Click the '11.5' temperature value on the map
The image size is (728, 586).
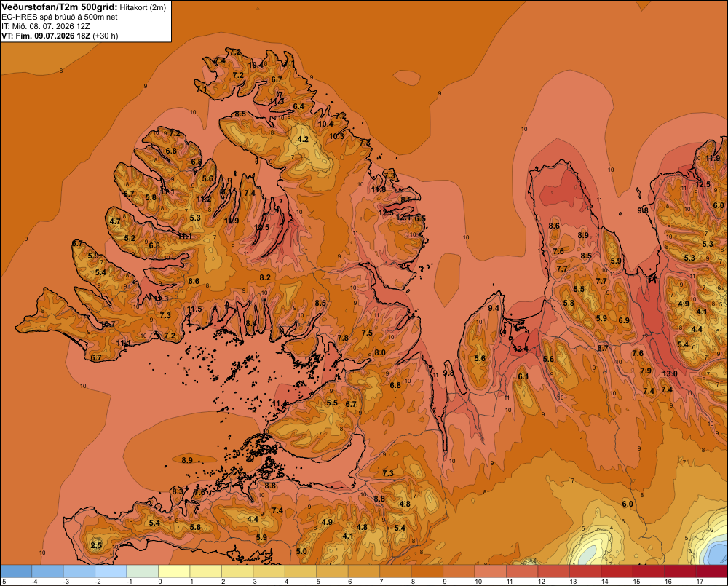195,309
